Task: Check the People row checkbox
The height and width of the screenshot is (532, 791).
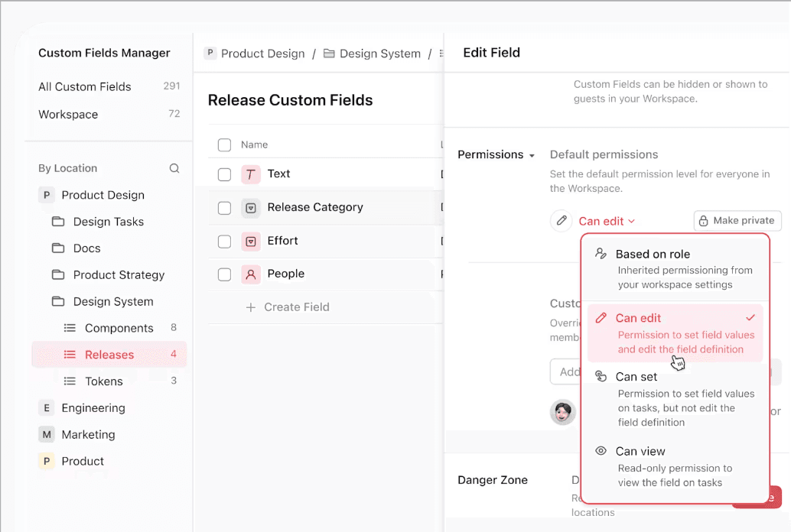Action: point(224,275)
